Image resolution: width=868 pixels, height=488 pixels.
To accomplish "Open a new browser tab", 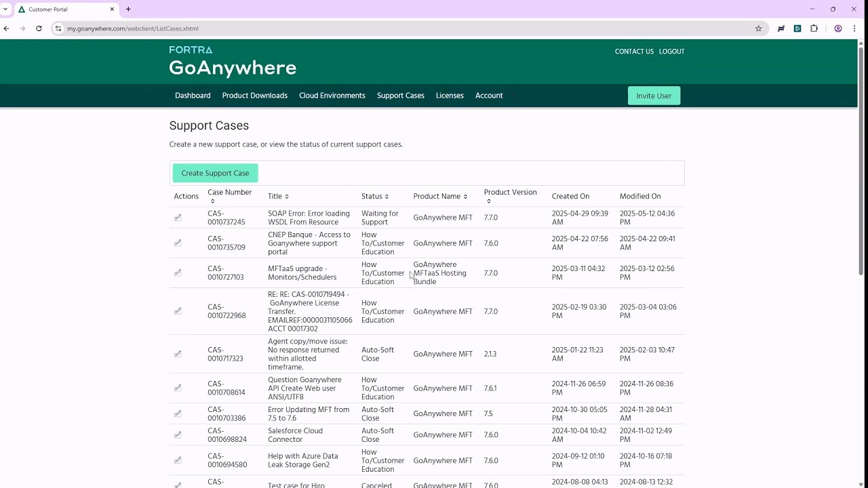I will point(128,9).
